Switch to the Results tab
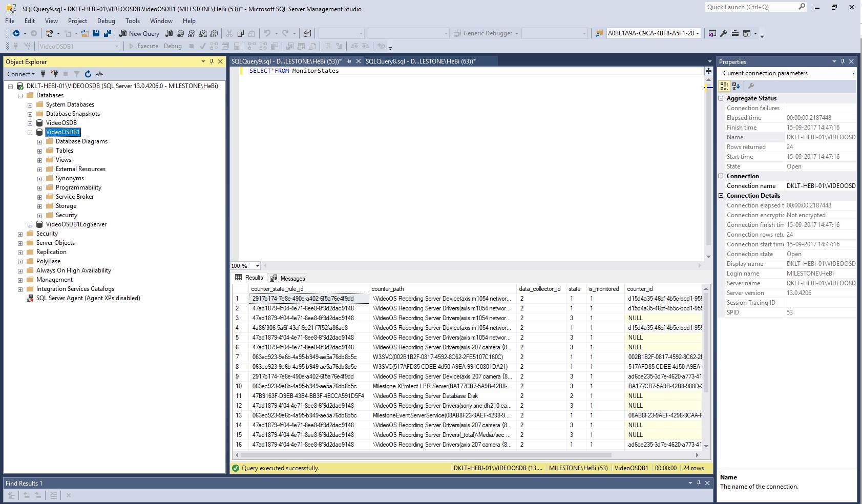Image resolution: width=862 pixels, height=504 pixels. coord(249,278)
